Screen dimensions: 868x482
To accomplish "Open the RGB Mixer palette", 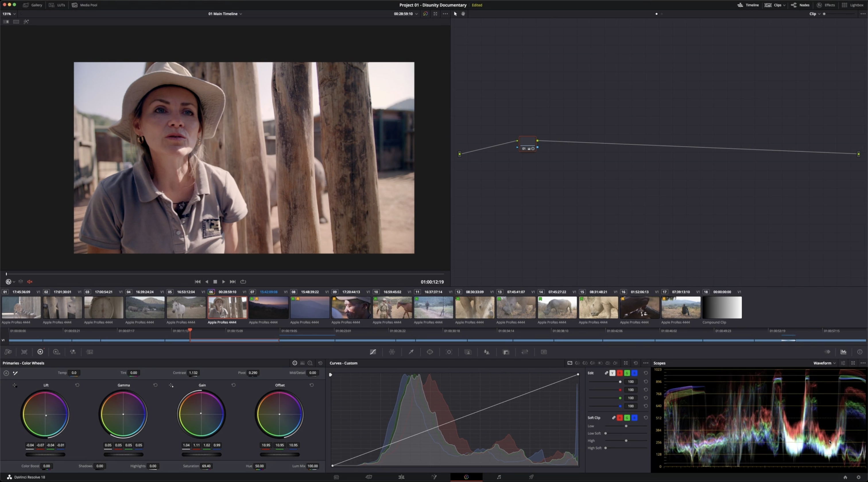I will pos(73,352).
